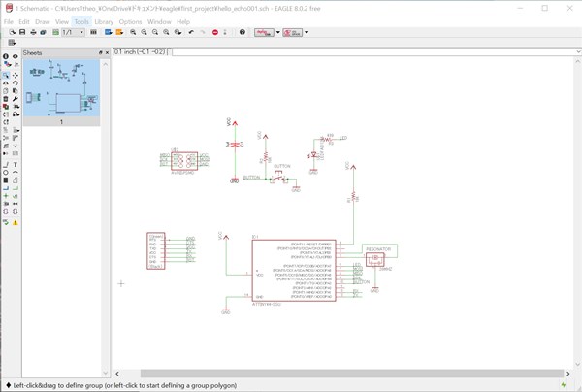This screenshot has width=582, height=392.
Task: Select the filled Rectangle tool
Action: point(6,180)
